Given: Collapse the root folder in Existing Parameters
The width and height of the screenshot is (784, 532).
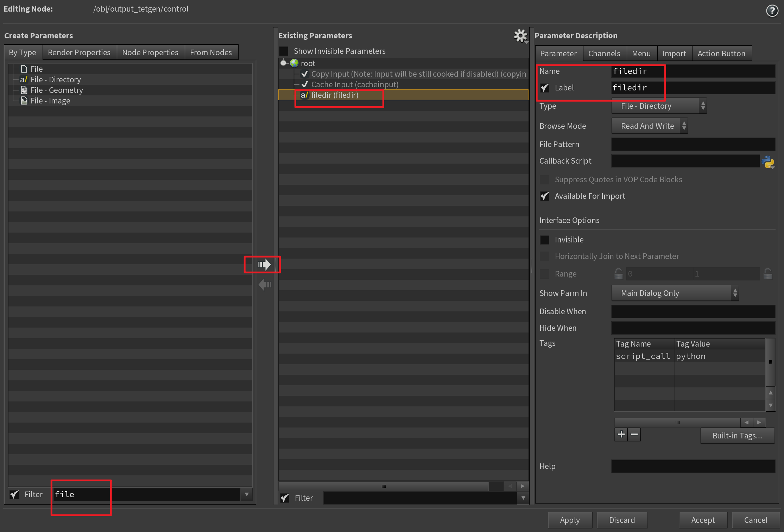Looking at the screenshot, I should point(283,63).
